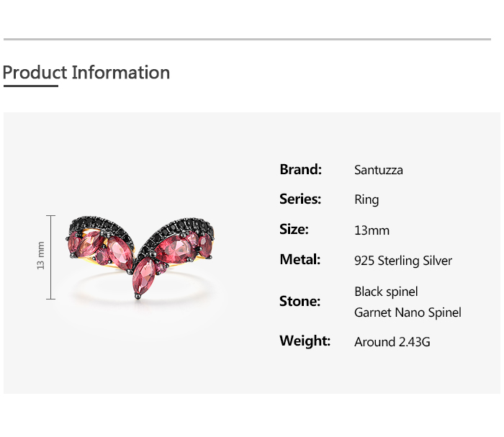The width and height of the screenshot is (504, 437).
Task: Select the Black spinel stone text
Action: pos(386,292)
